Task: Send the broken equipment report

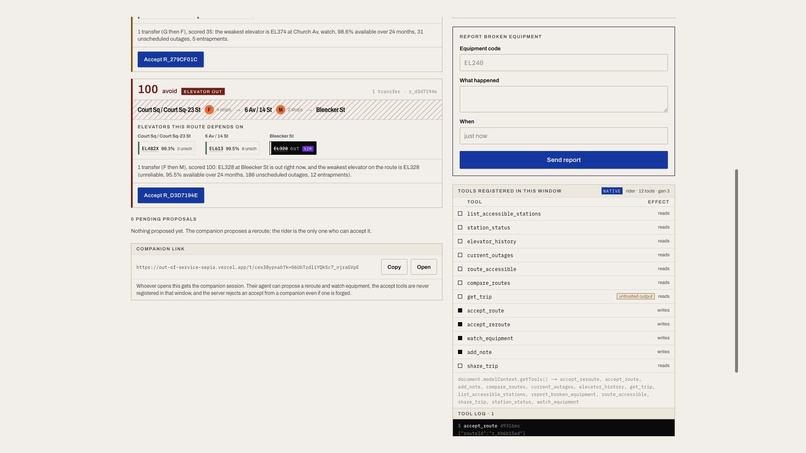Action: [x=563, y=160]
